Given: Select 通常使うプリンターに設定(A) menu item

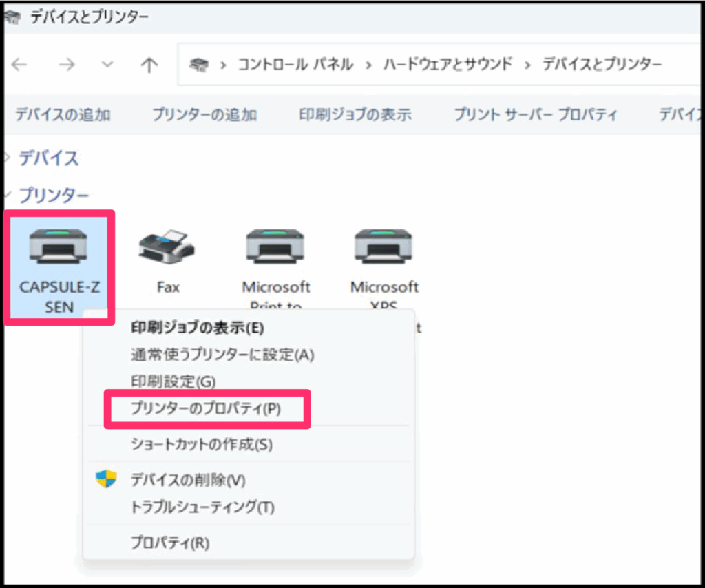Looking at the screenshot, I should pos(222,355).
